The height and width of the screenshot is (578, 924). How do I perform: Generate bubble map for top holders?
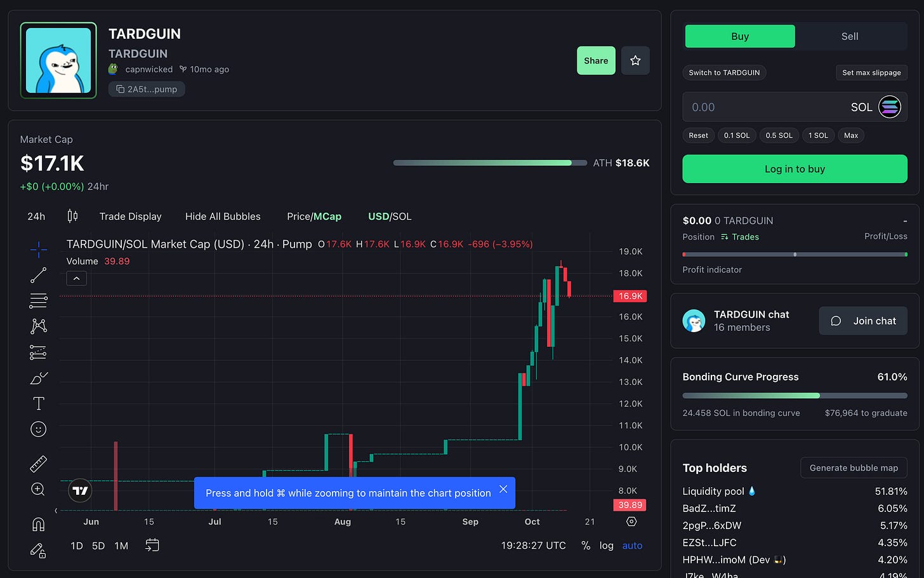pyautogui.click(x=854, y=467)
